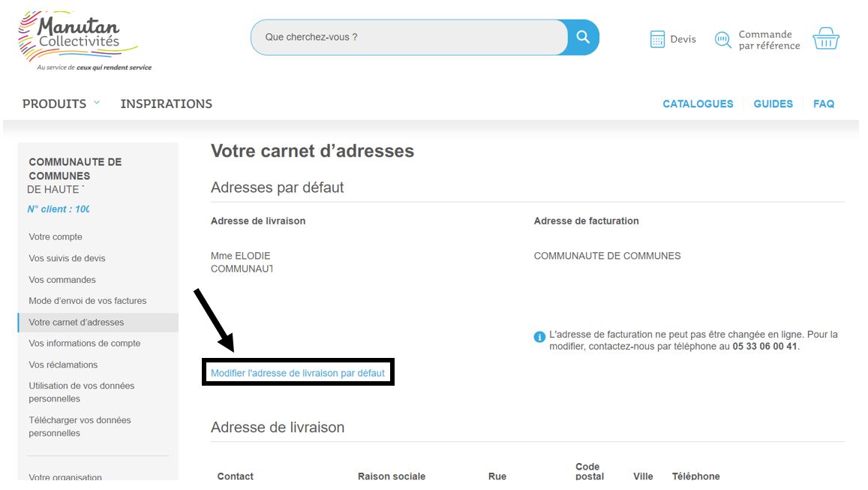868x490 pixels.
Task: Select Vos informations de compte
Action: coord(85,343)
